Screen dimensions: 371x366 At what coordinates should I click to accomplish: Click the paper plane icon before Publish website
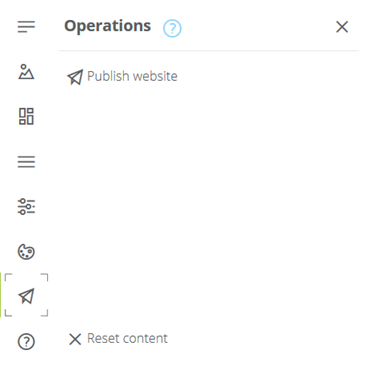[x=75, y=77]
